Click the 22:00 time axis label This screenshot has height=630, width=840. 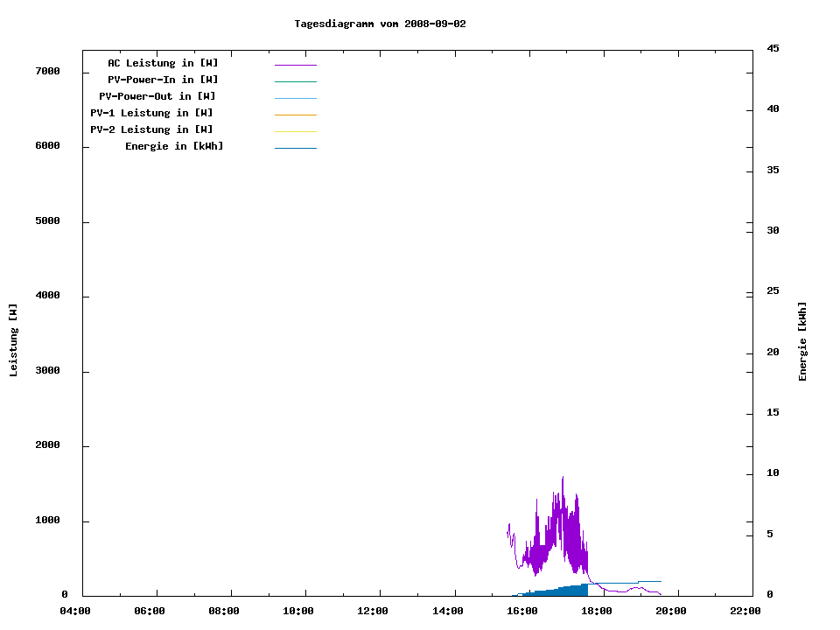tap(745, 611)
